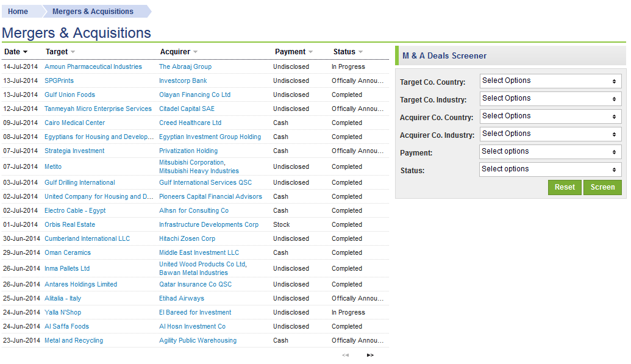Click Payment column sort arrow
Image resolution: width=631 pixels, height=364 pixels.
point(311,52)
